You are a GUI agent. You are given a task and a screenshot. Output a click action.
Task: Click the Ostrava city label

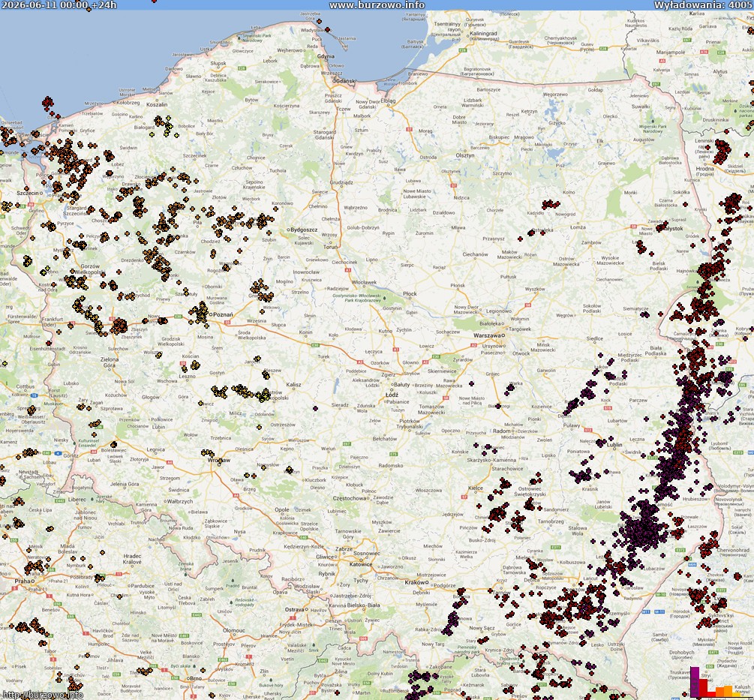coord(294,609)
